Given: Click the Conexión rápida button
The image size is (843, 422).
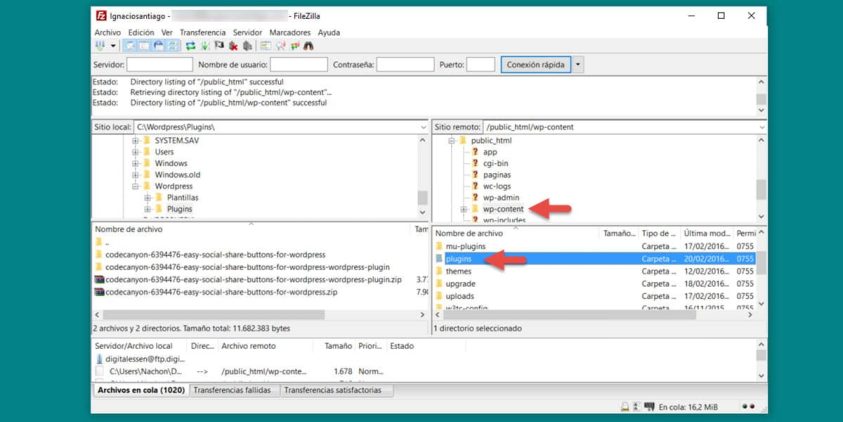Looking at the screenshot, I should click(535, 65).
